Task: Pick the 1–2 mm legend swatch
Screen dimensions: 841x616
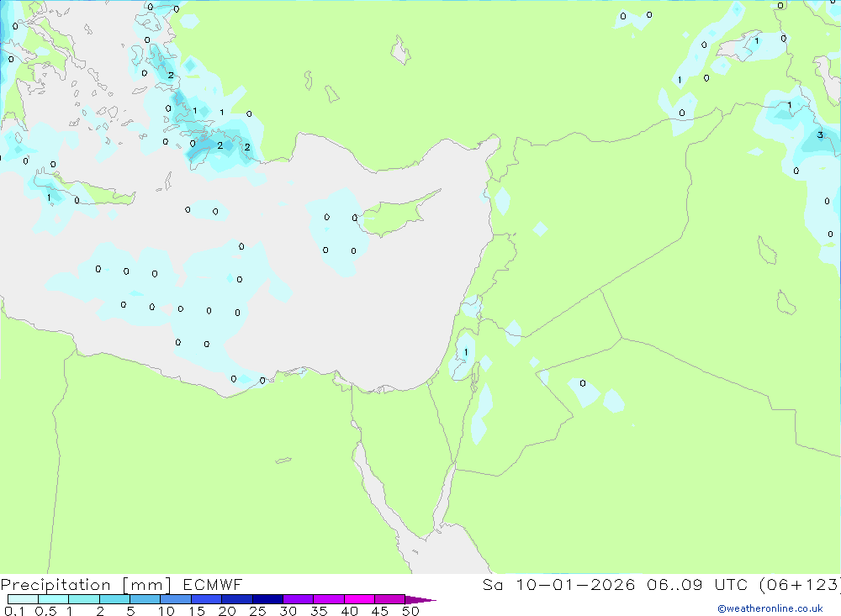Action: point(84,599)
